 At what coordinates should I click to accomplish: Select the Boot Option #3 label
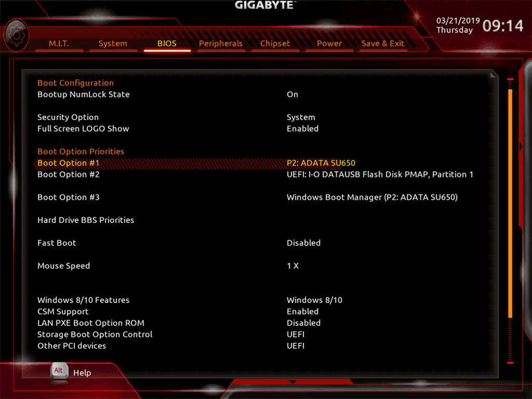(x=68, y=197)
